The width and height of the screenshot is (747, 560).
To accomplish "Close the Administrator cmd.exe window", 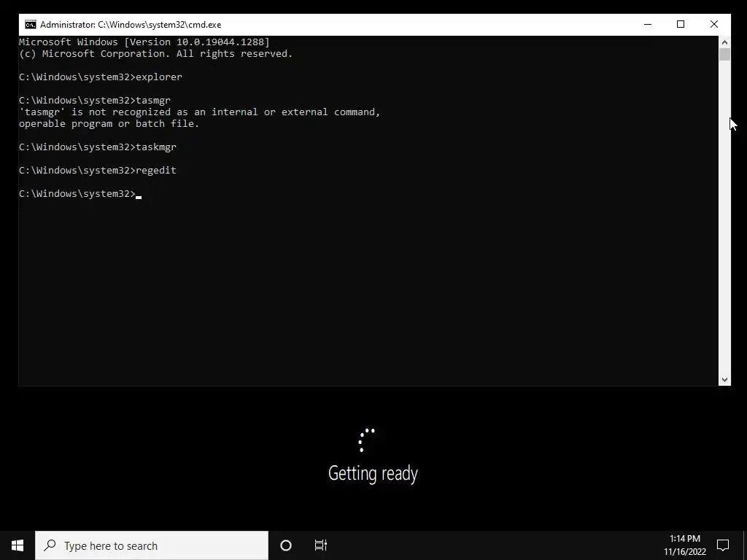I will pyautogui.click(x=713, y=24).
